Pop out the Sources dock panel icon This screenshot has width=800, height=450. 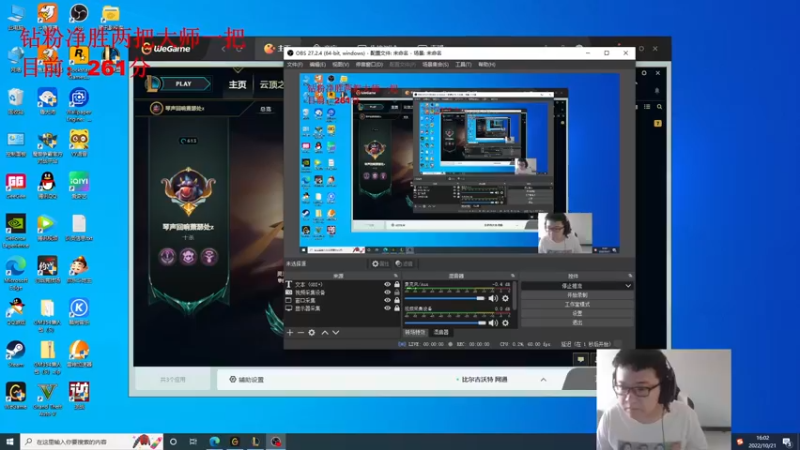coord(395,276)
